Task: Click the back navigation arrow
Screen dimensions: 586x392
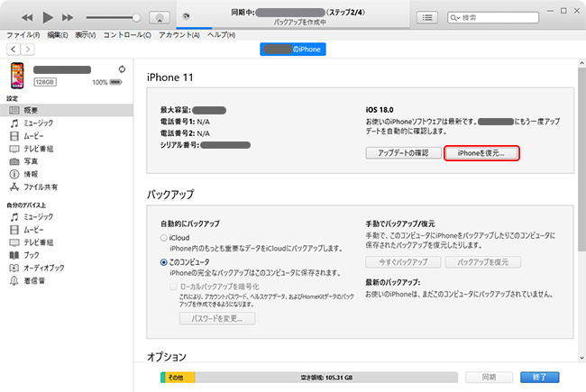Action: (13, 50)
